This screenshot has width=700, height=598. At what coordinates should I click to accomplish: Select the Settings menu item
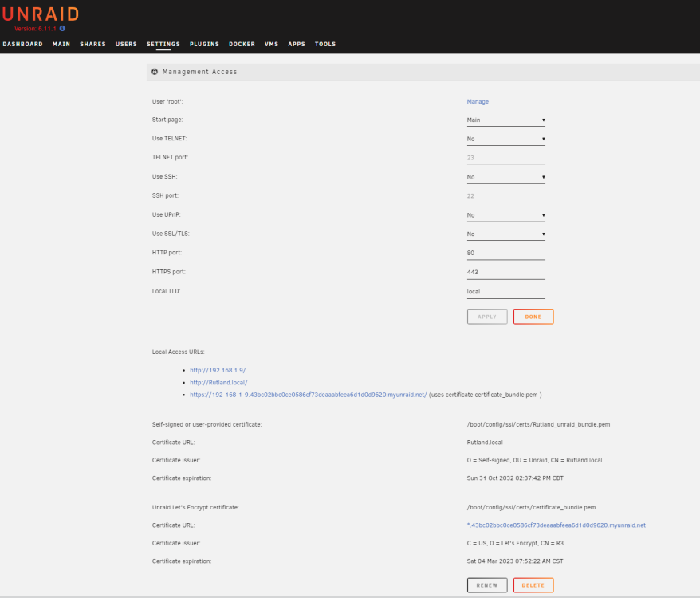pos(163,44)
